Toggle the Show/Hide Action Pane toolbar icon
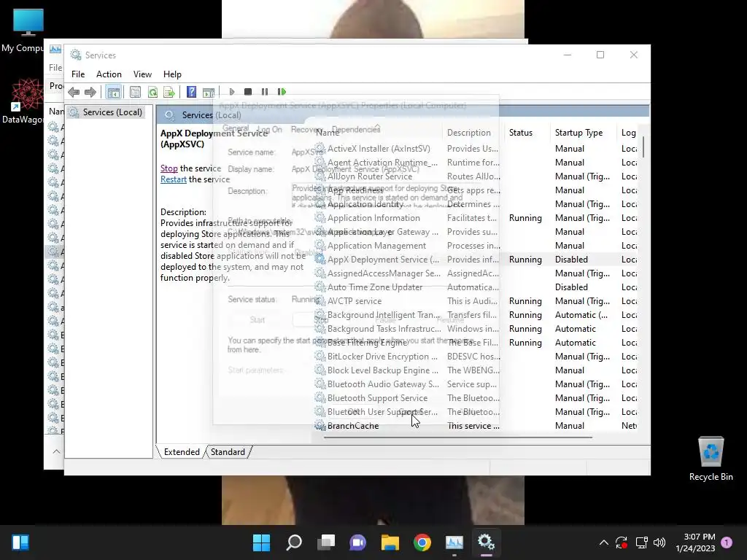 209,92
